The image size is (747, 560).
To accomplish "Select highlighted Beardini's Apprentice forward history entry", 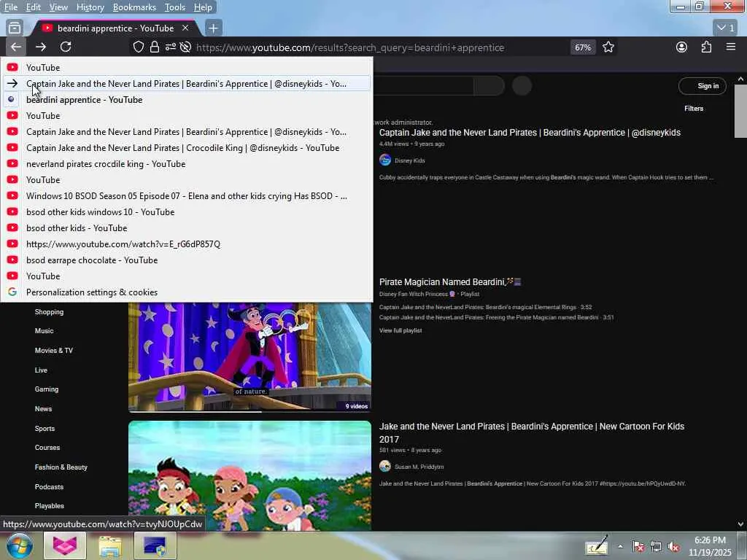I will tap(187, 83).
